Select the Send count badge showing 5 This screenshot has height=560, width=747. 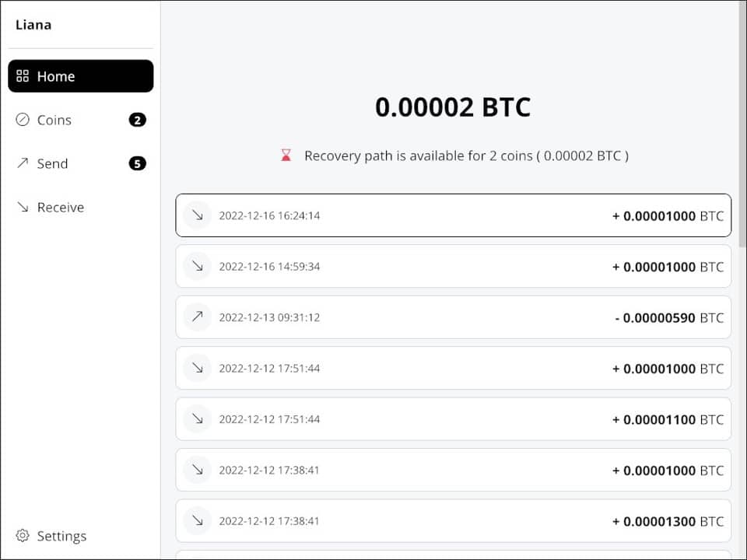click(x=137, y=163)
